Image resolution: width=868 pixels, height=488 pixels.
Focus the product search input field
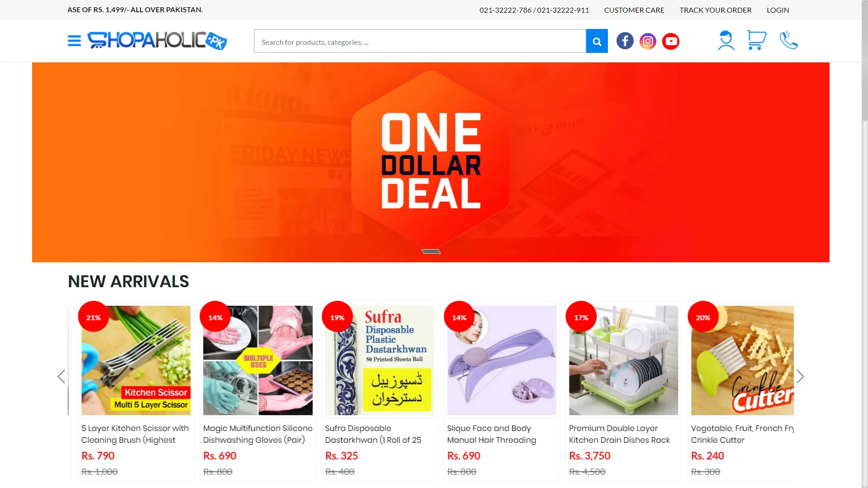click(420, 41)
